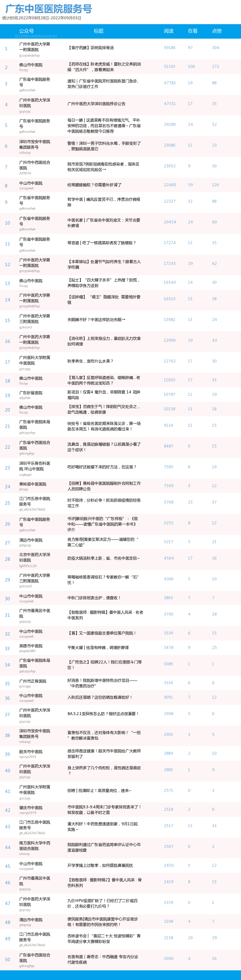Click read count 8487 in row 22

pyautogui.click(x=168, y=446)
